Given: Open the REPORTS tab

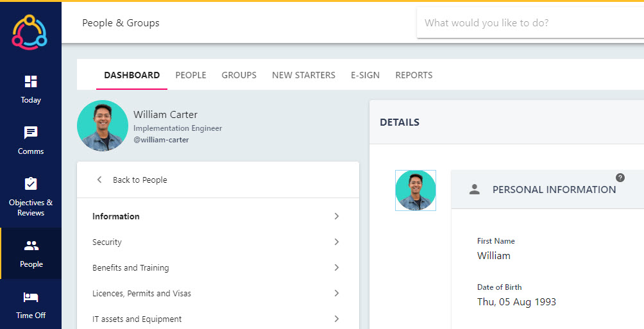Looking at the screenshot, I should click(414, 75).
